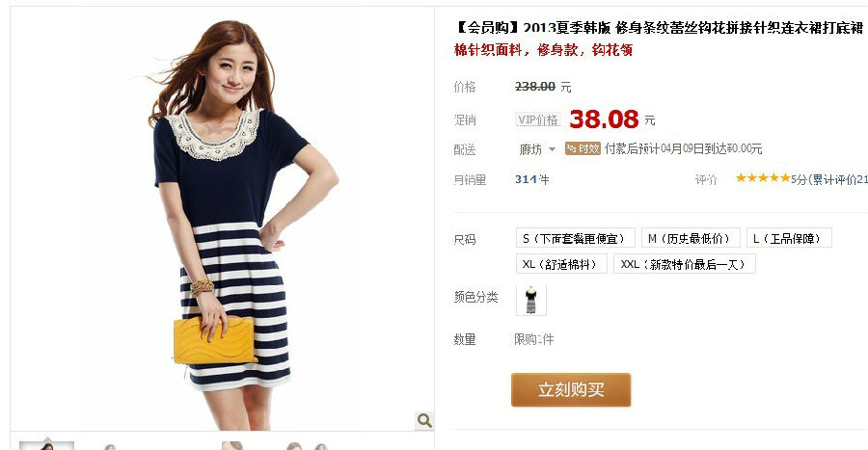This screenshot has height=450, width=868.
Task: Choose size XXL (新款特价最后一天)
Action: [x=684, y=264]
